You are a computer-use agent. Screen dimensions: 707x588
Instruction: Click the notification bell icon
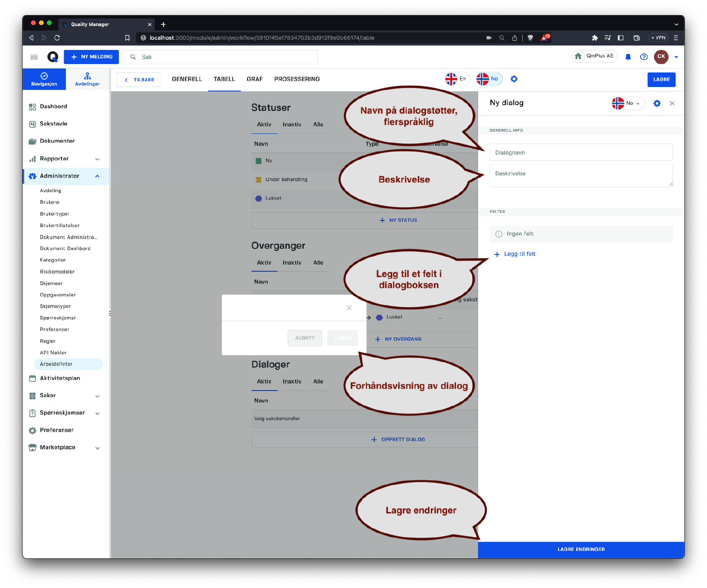pos(628,57)
